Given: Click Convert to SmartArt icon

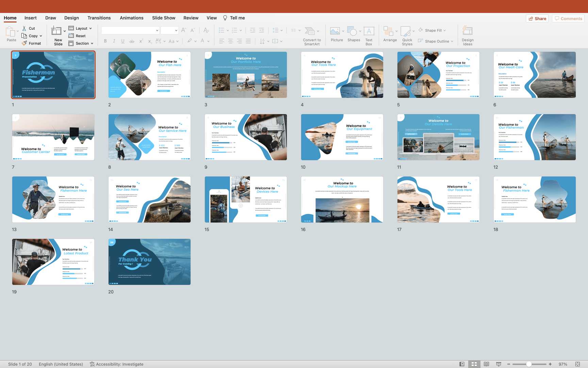Looking at the screenshot, I should pos(310,31).
